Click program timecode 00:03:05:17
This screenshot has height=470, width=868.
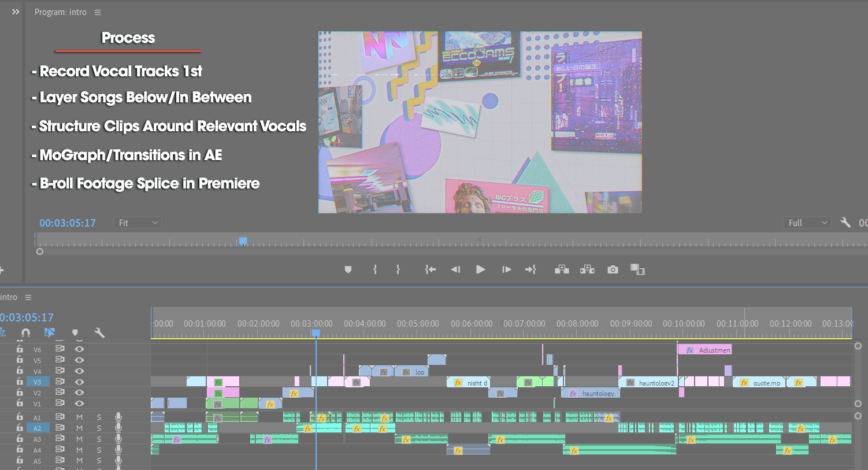point(68,223)
